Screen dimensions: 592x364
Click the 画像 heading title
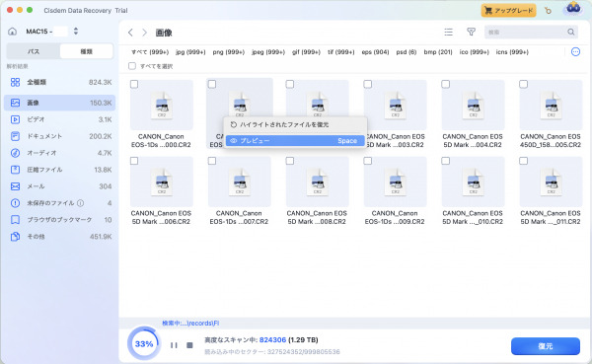click(164, 33)
